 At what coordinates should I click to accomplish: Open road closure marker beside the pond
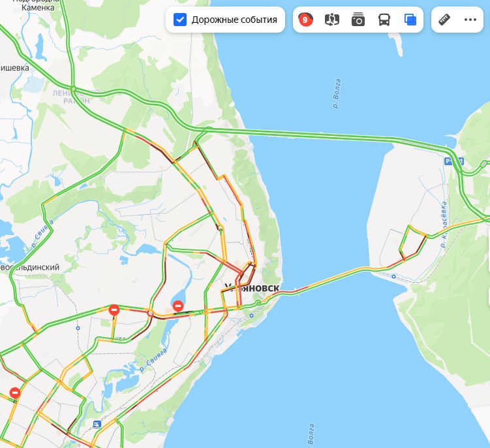[x=178, y=306]
